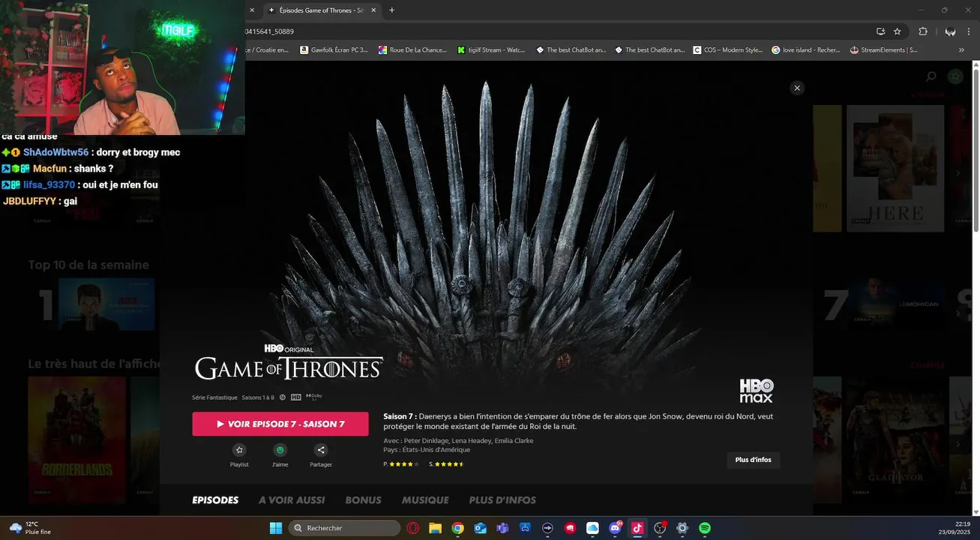The height and width of the screenshot is (540, 980).
Task: Open the love island Google bookmark
Action: (x=806, y=50)
